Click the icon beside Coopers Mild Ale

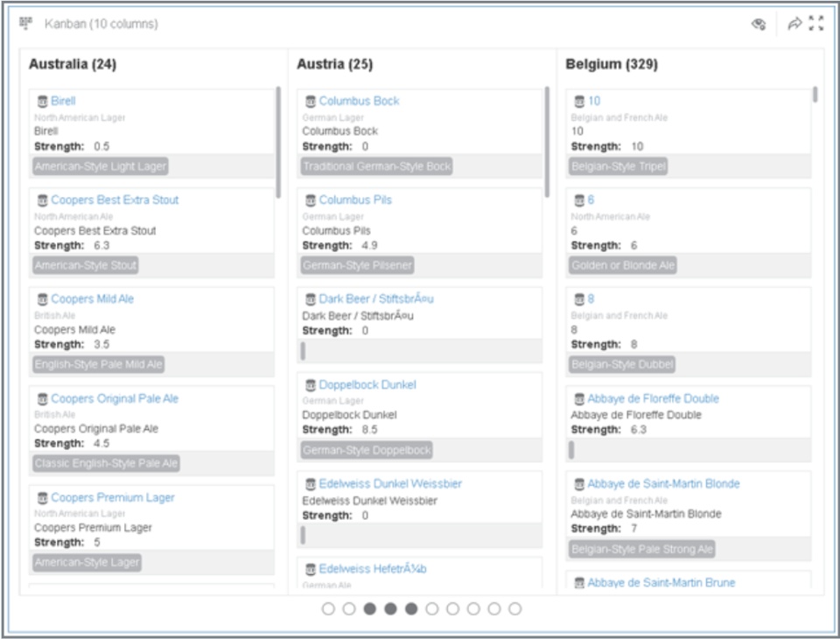(x=42, y=299)
